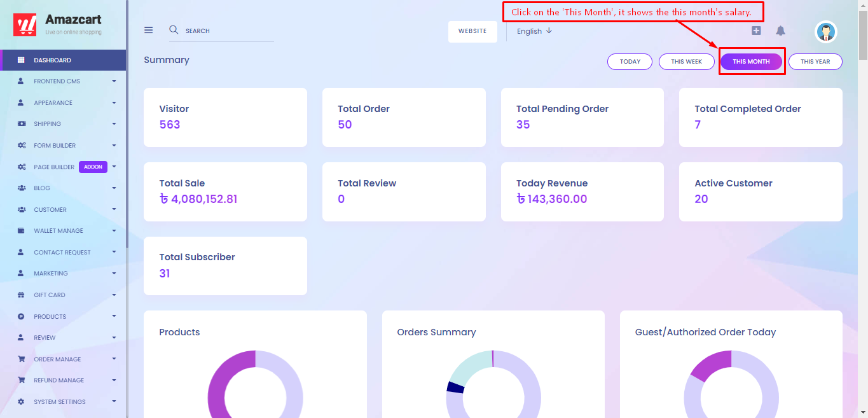Click the Shipping money icon
The image size is (868, 418).
pos(22,124)
